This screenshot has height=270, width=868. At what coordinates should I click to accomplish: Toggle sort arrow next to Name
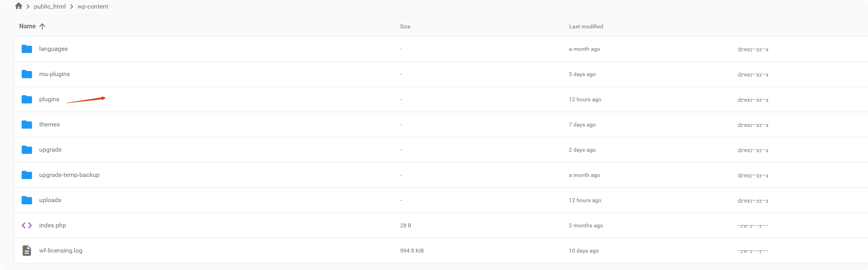42,26
